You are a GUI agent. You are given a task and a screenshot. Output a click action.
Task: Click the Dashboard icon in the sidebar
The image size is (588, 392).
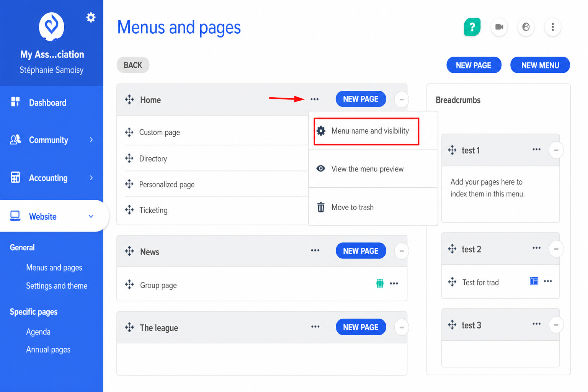15,102
